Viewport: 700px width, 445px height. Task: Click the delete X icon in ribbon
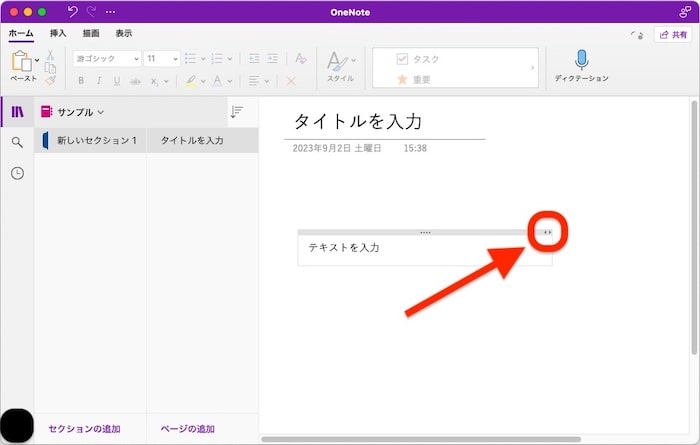[x=291, y=81]
